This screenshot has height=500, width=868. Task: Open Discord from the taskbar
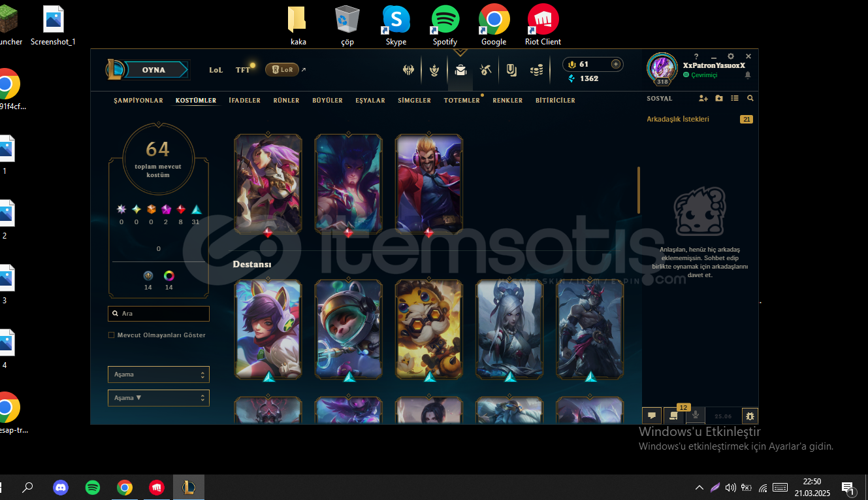pyautogui.click(x=61, y=488)
